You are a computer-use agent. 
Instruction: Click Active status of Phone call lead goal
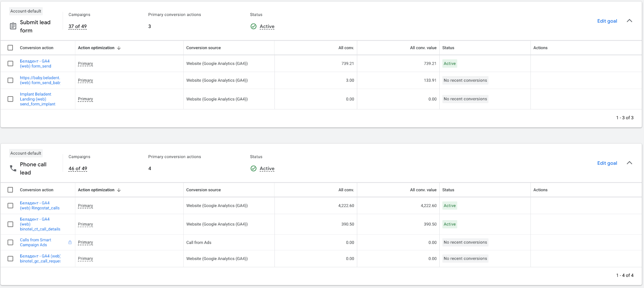267,169
